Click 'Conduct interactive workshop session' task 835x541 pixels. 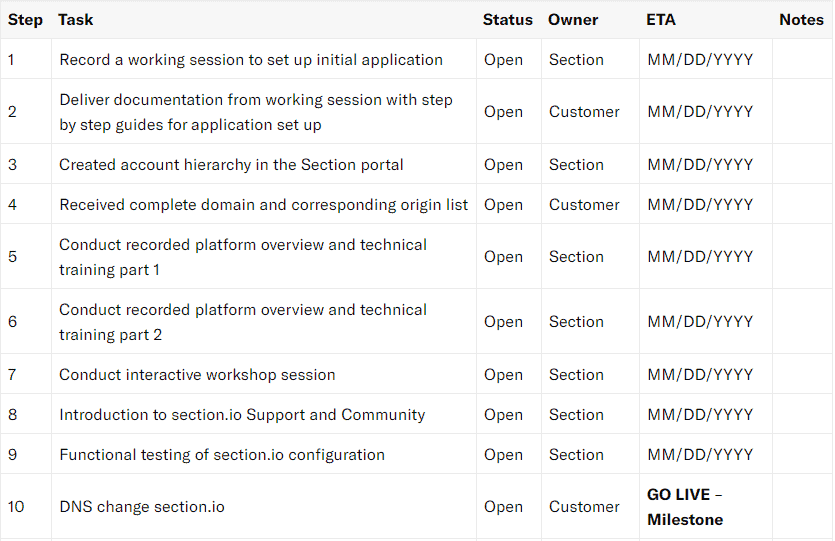point(197,375)
